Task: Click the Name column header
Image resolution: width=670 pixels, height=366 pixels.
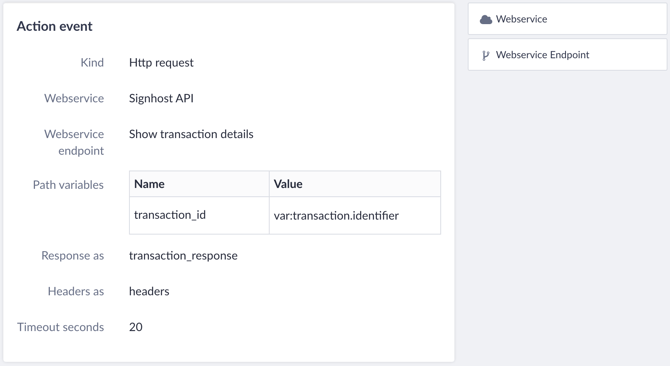Action: click(x=199, y=184)
